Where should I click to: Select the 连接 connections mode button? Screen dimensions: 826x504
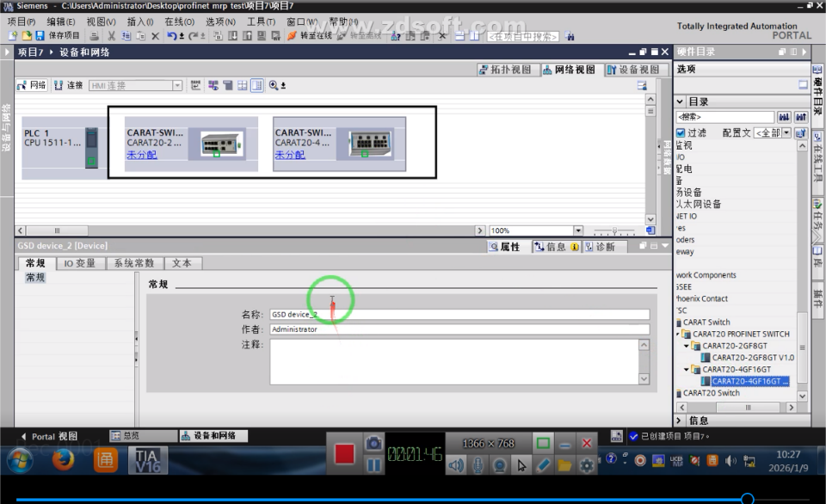click(x=69, y=85)
